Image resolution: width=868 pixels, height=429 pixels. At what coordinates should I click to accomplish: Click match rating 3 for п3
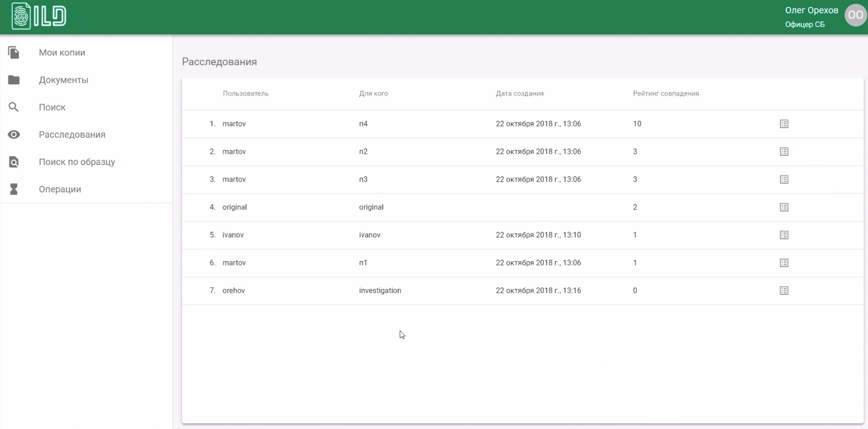click(635, 180)
